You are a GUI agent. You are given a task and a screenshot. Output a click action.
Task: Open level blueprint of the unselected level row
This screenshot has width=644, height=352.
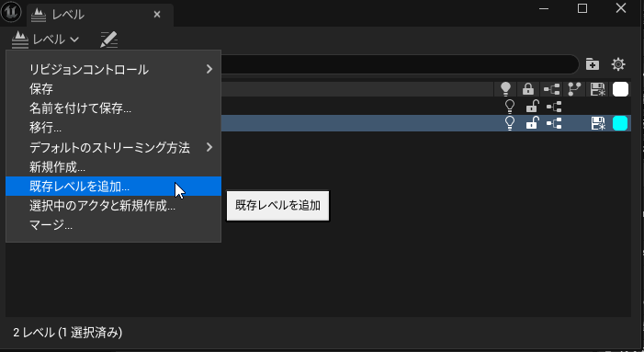[554, 108]
